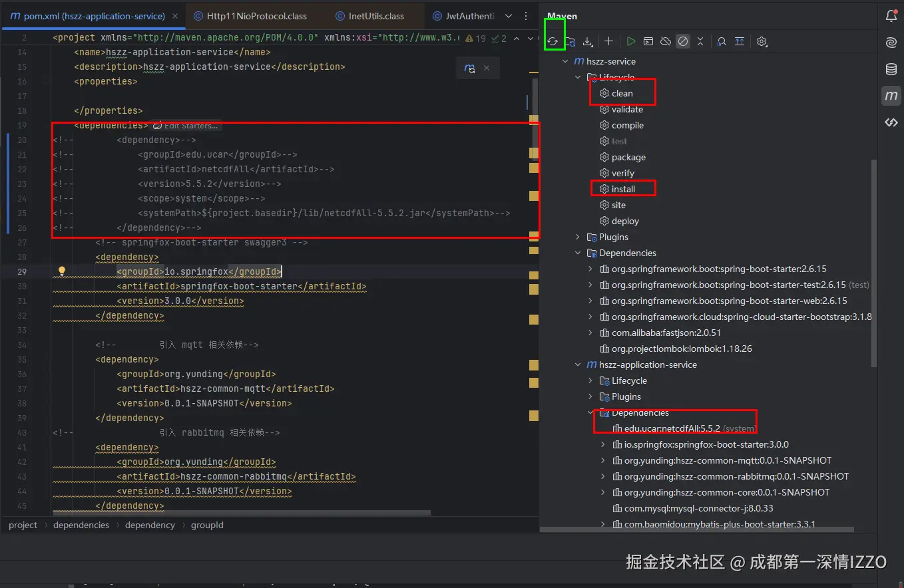
Task: Open AI assistant spiral icon in sidebar
Action: tap(891, 43)
